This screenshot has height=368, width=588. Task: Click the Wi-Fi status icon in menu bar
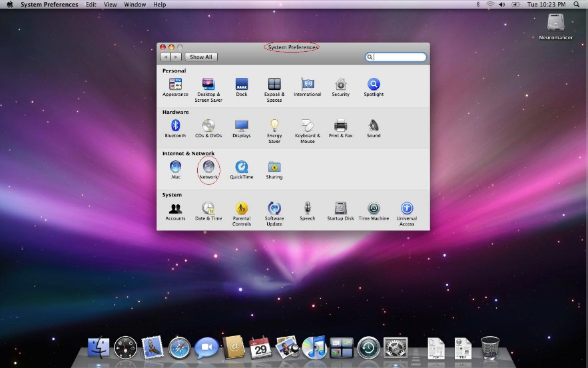[489, 5]
